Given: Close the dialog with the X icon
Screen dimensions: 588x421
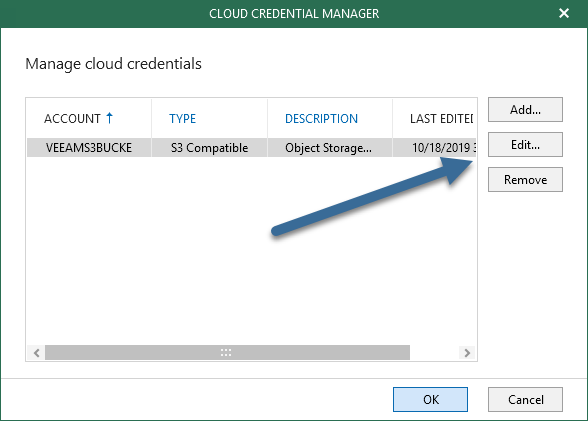Looking at the screenshot, I should pos(564,13).
